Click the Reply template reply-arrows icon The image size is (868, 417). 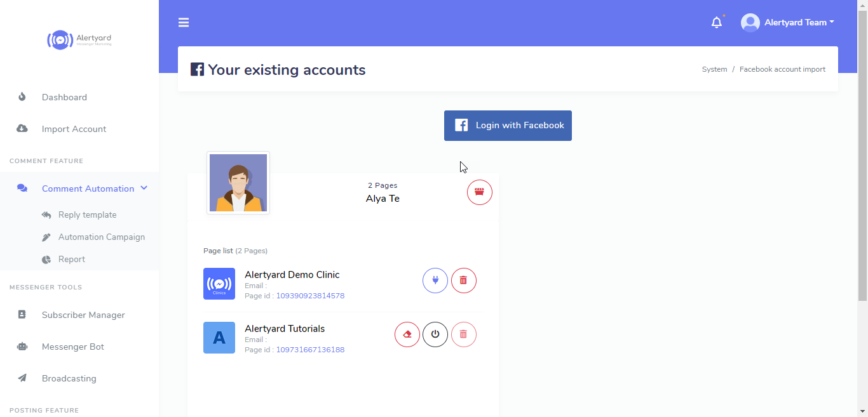click(46, 215)
